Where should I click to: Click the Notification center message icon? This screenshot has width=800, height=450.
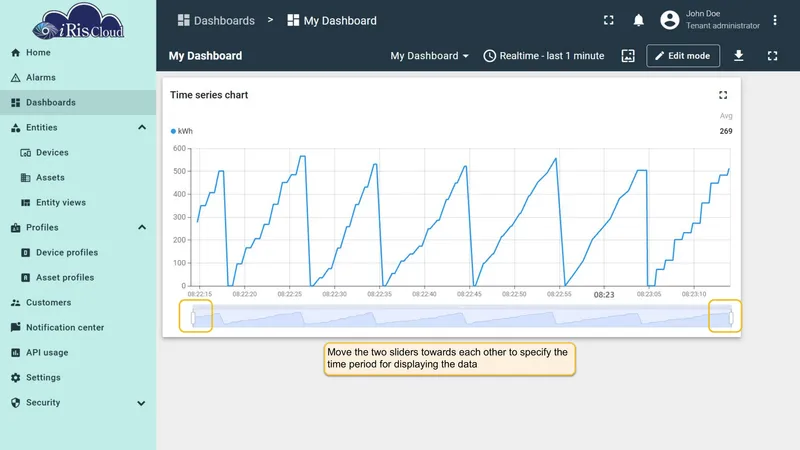pyautogui.click(x=15, y=327)
